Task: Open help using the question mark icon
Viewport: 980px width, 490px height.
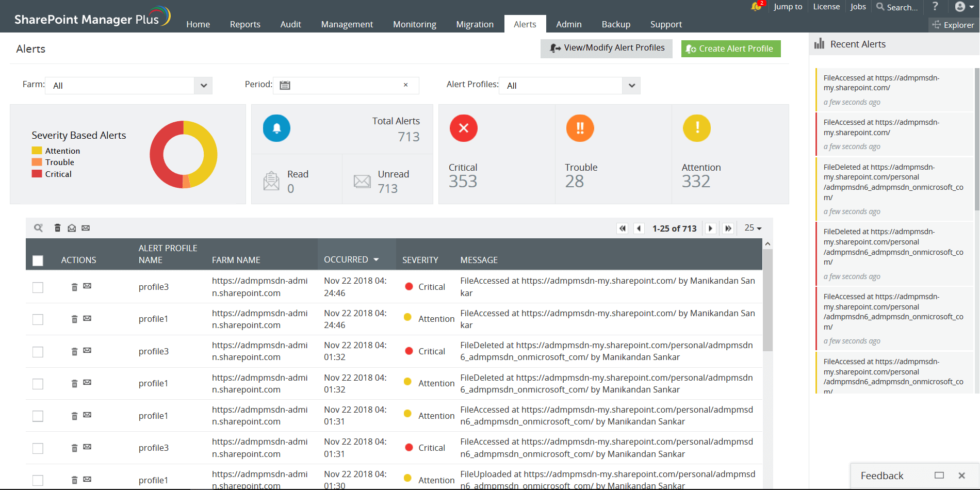Action: tap(935, 7)
